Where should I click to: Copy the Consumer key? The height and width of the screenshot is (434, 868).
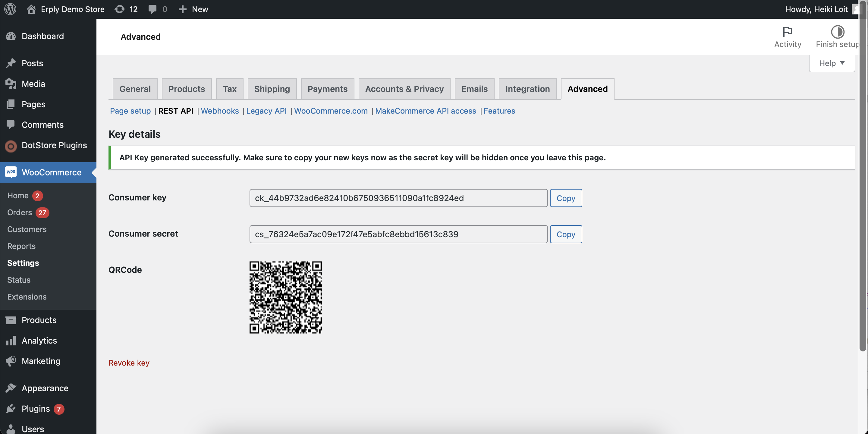[x=566, y=198]
